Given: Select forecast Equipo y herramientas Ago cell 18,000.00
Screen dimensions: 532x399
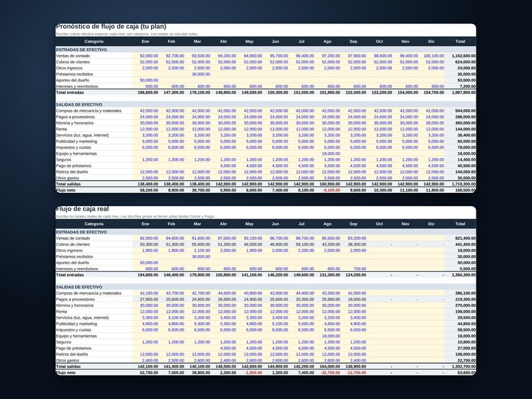Looking at the screenshot, I should 331,153.
